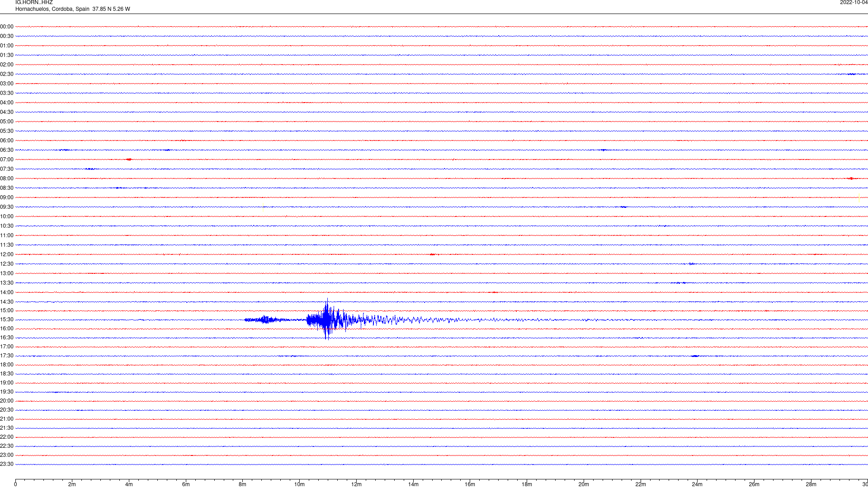Click the 02:30 time row label
This screenshot has width=868, height=488.
coord(7,74)
